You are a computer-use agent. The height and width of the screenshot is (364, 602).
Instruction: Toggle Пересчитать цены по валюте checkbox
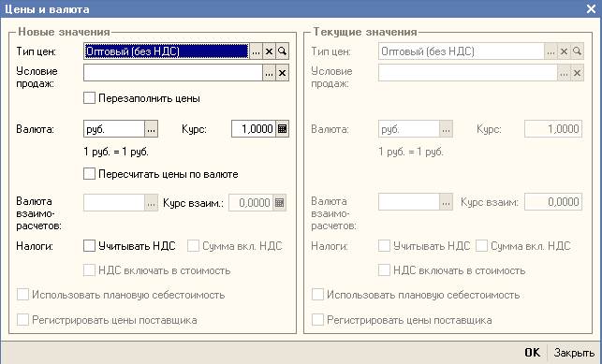point(89,174)
